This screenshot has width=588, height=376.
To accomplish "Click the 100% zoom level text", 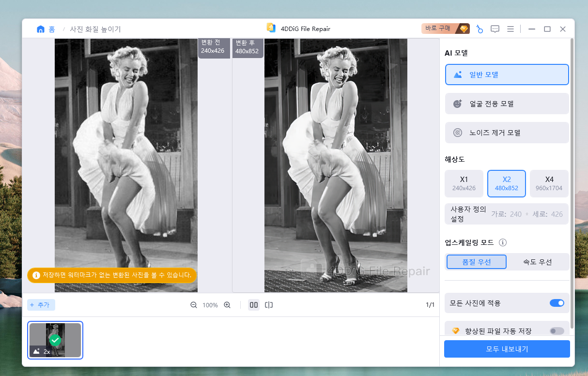I will coord(210,305).
